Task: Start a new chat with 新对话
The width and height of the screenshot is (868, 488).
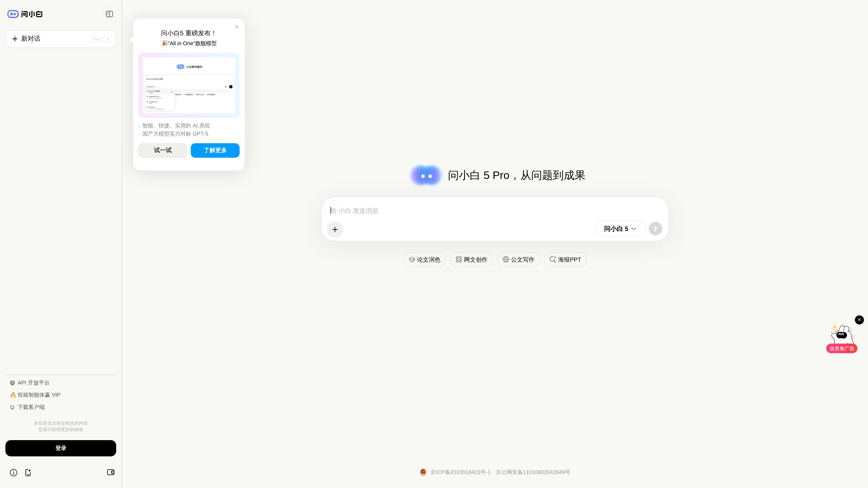Action: pyautogui.click(x=61, y=39)
